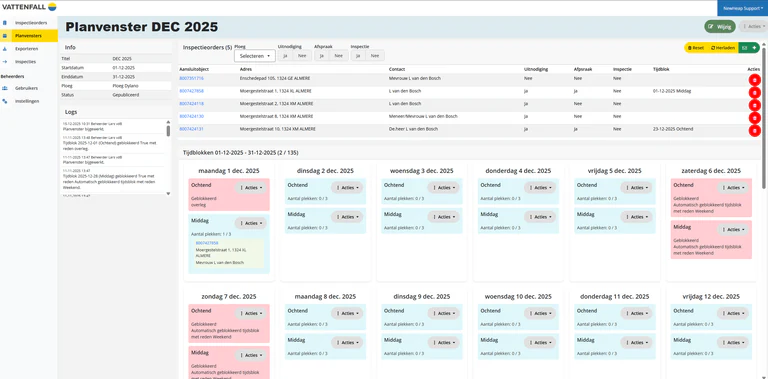Open Acties for woensdag 3 dec. Middag block
The width and height of the screenshot is (768, 379).
444,217
